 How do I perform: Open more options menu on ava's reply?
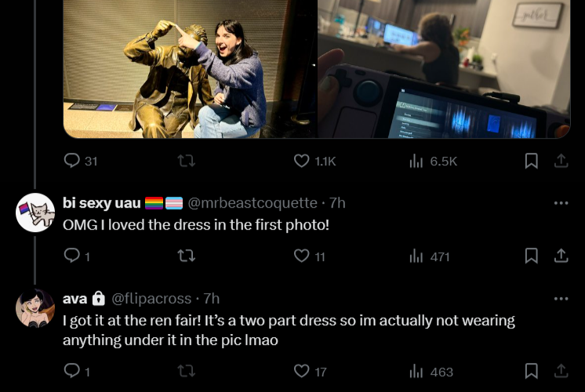[561, 299]
